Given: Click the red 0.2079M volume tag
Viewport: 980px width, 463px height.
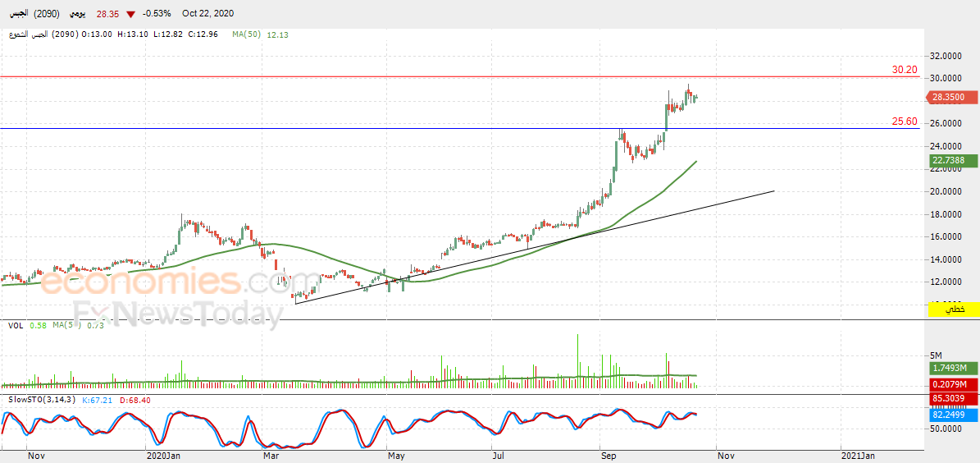Looking at the screenshot, I should (x=950, y=384).
